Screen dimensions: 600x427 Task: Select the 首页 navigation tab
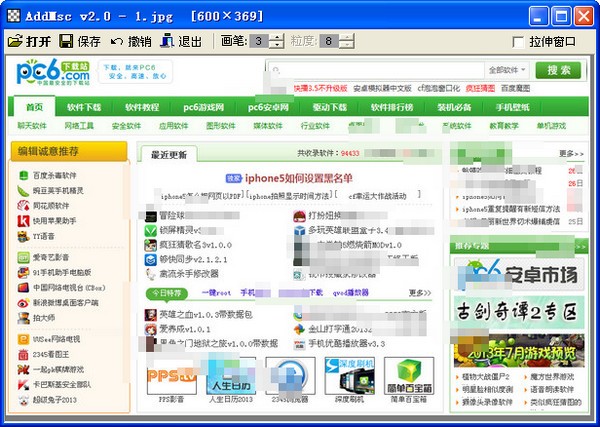[x=34, y=107]
